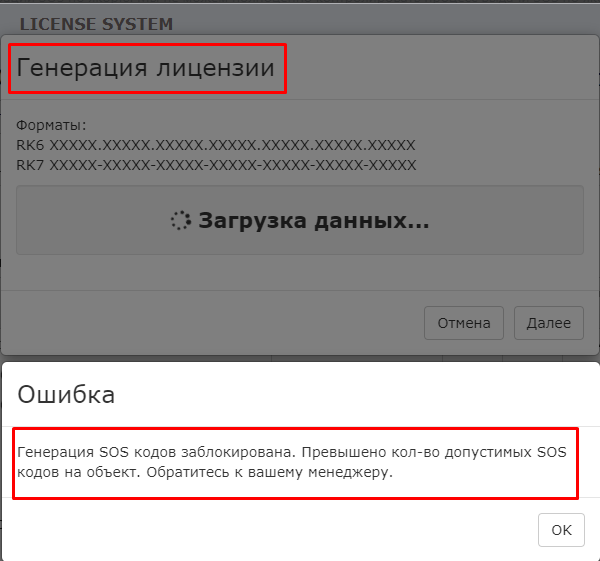Image resolution: width=600 pixels, height=561 pixels.
Task: Click the Форматы: label
Action: coord(52,126)
